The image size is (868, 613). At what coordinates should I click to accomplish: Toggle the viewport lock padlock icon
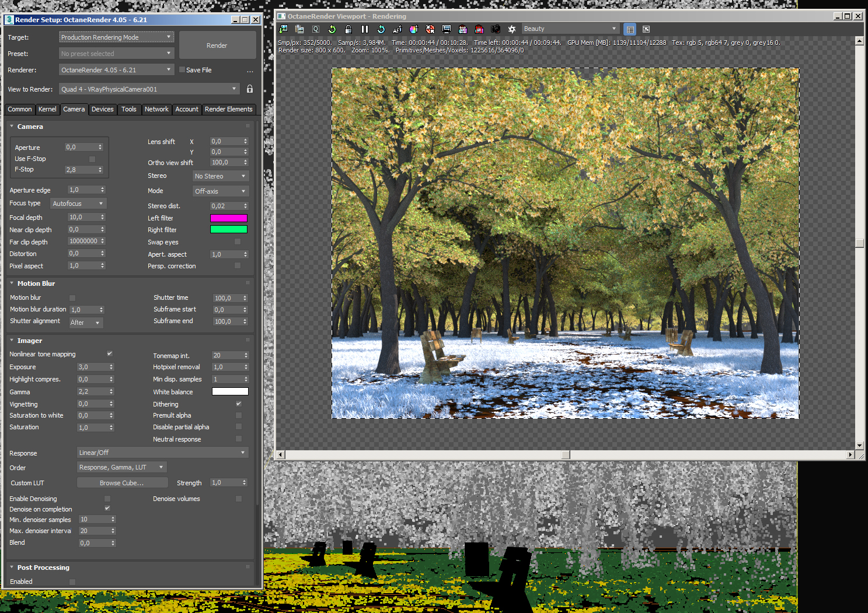coord(348,29)
